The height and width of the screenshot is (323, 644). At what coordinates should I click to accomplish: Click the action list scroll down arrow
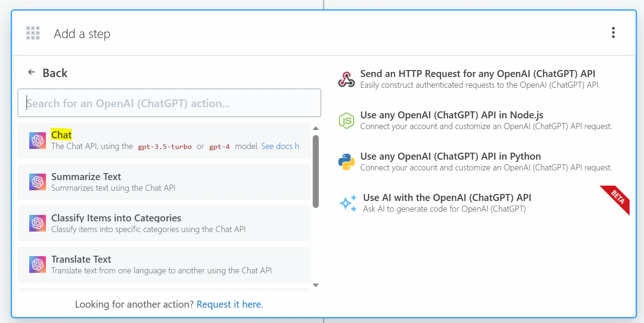[316, 285]
